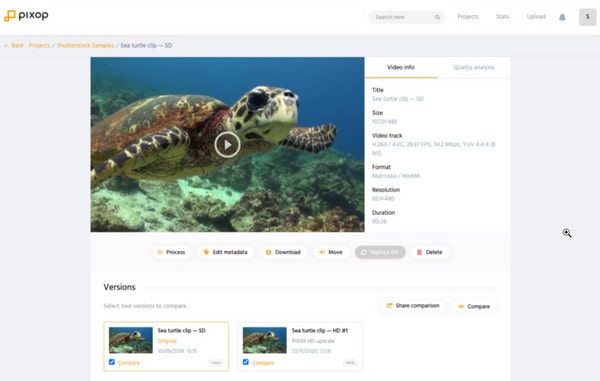The height and width of the screenshot is (381, 600).
Task: Select Sea turtle clip HD #1 thumbnail
Action: click(264, 340)
